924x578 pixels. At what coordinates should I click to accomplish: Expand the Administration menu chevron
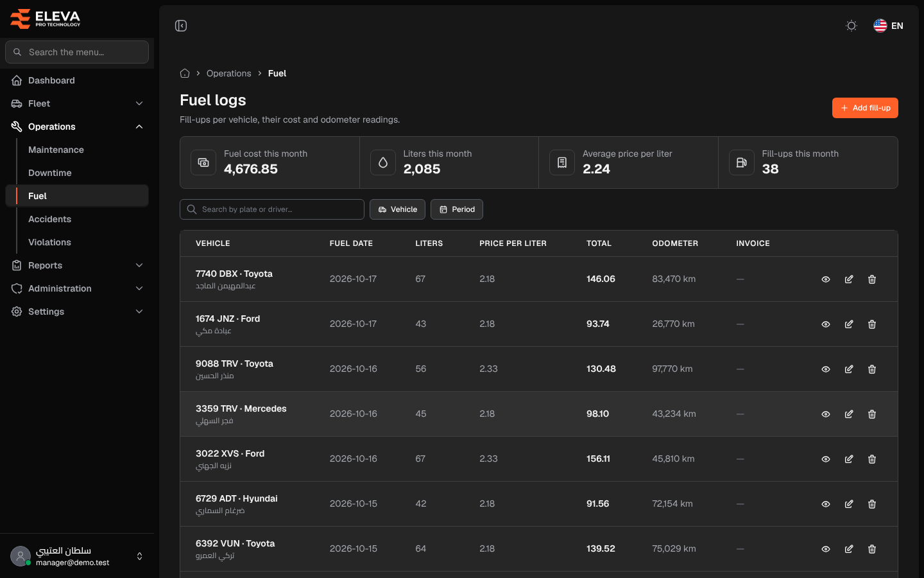[x=139, y=288]
